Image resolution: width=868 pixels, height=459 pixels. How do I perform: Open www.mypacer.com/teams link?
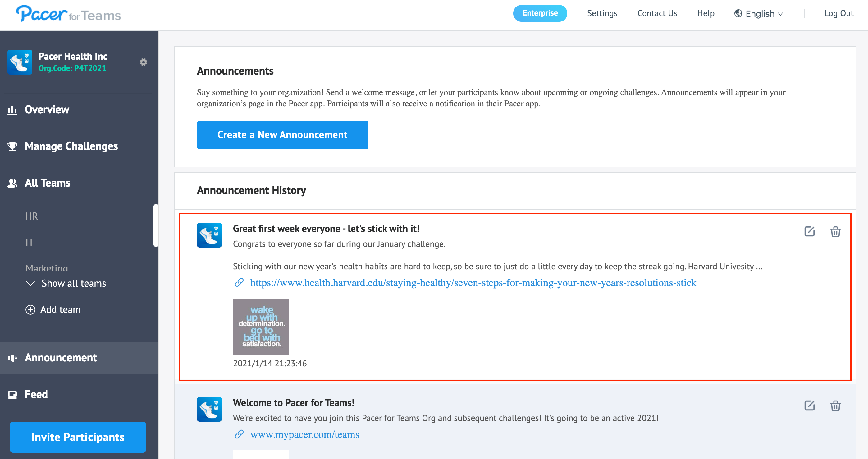[305, 434]
